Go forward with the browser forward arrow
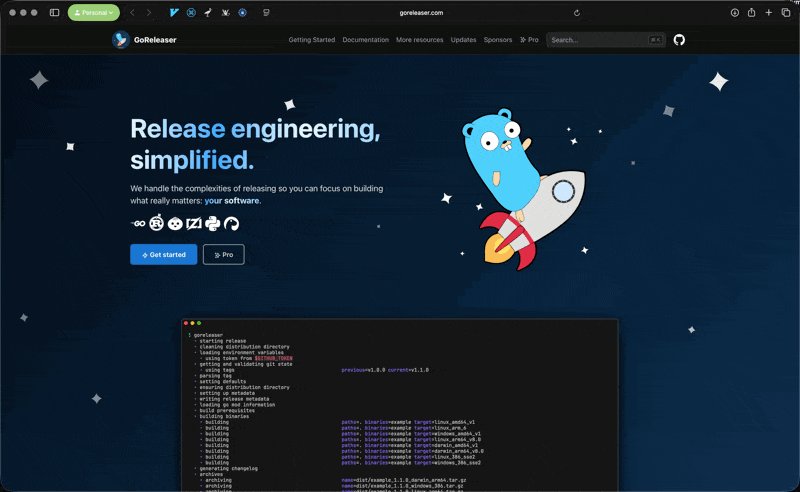 click(148, 13)
